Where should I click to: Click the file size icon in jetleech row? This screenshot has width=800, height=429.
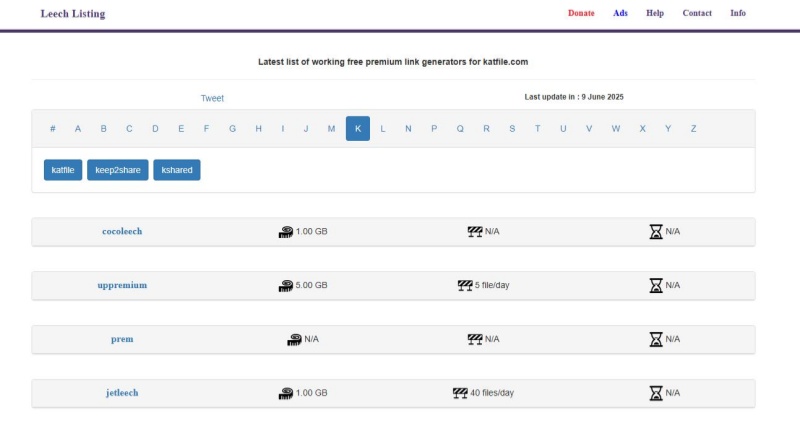(x=286, y=393)
